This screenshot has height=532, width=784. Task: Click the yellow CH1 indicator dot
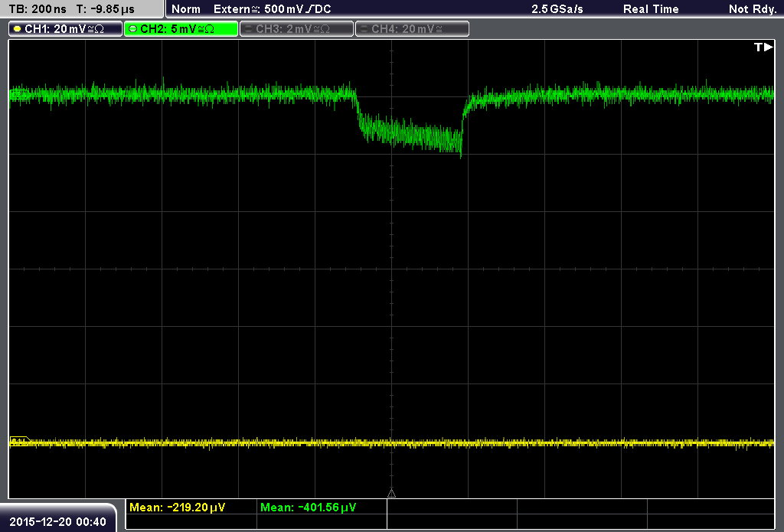click(18, 29)
